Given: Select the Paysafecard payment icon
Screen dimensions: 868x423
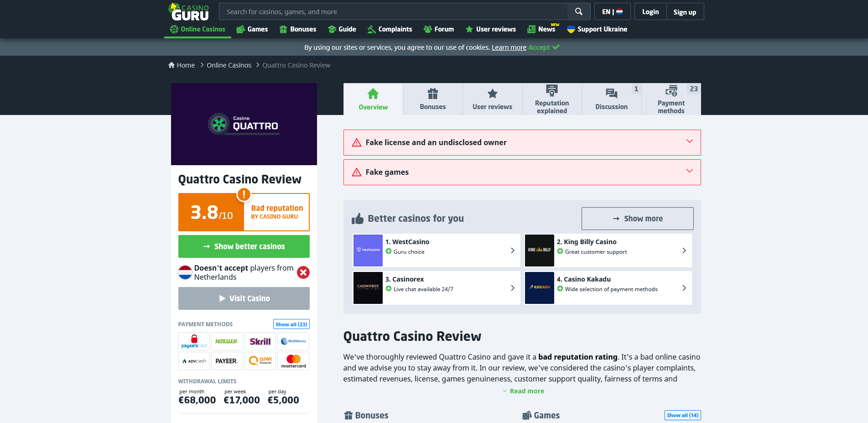Looking at the screenshot, I should pyautogui.click(x=194, y=341).
